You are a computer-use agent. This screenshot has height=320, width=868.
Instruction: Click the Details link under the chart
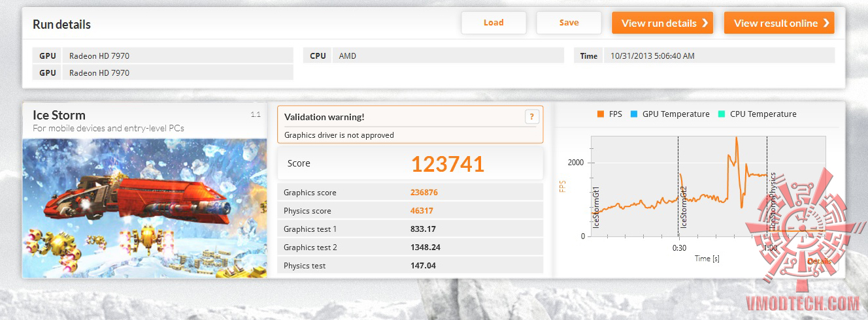point(820,261)
